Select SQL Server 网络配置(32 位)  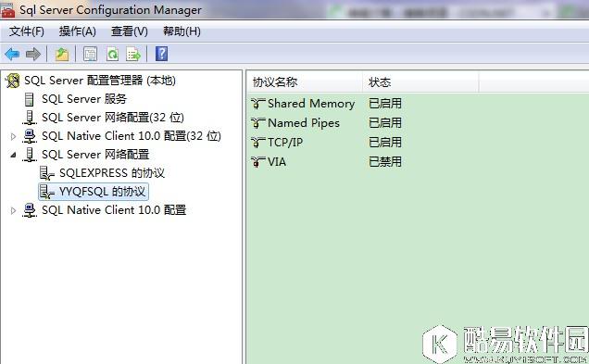coord(113,118)
